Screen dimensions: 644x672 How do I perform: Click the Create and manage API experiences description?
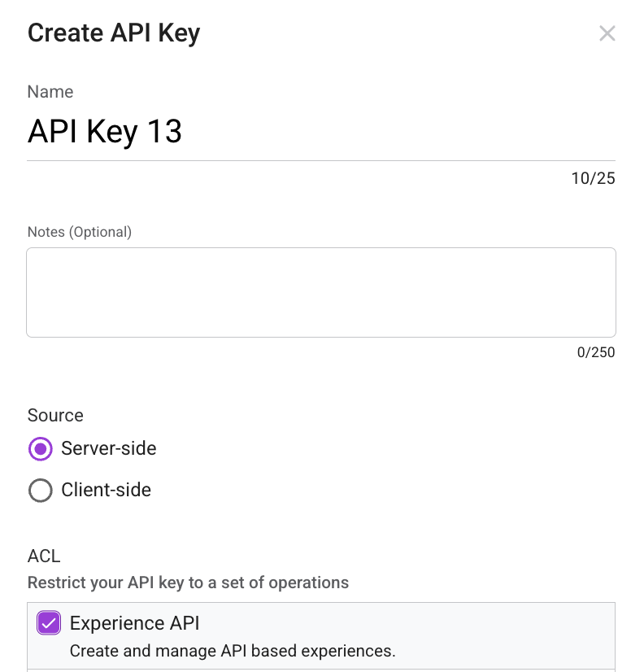pos(232,651)
